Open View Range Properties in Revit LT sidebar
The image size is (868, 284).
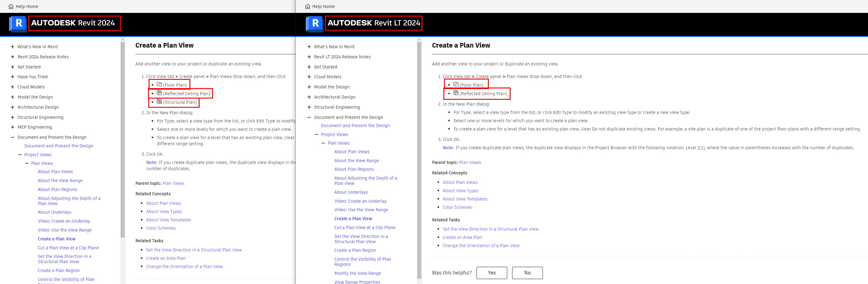(x=357, y=282)
